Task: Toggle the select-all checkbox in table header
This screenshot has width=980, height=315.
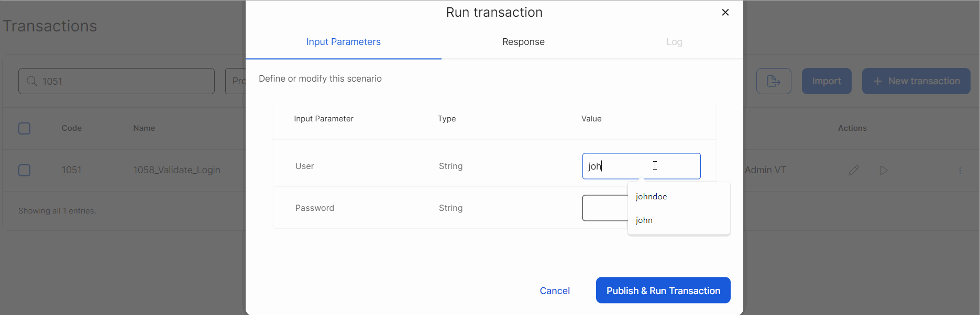Action: pyautogui.click(x=25, y=128)
